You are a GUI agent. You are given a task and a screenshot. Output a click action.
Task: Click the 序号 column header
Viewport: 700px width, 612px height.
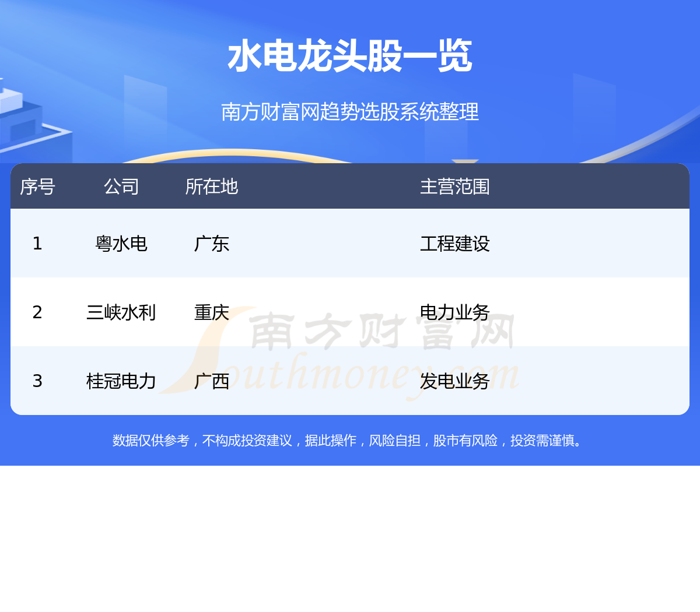point(37,187)
